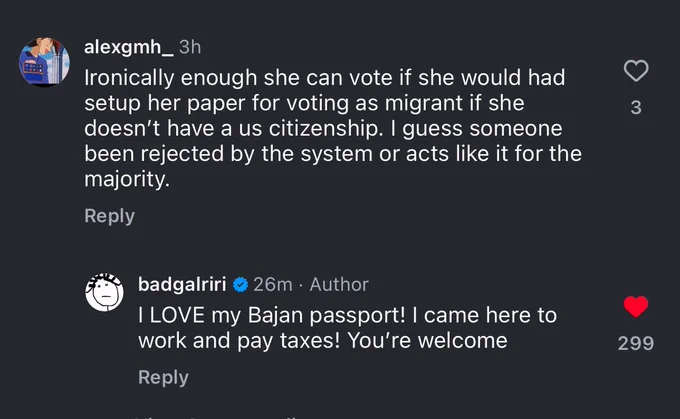Expand the partially visible view more replies line
This screenshot has width=680, height=419.
pos(217,416)
